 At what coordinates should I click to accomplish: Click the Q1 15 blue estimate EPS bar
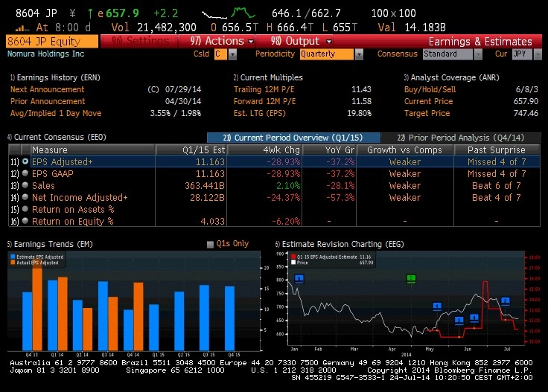(x=154, y=327)
